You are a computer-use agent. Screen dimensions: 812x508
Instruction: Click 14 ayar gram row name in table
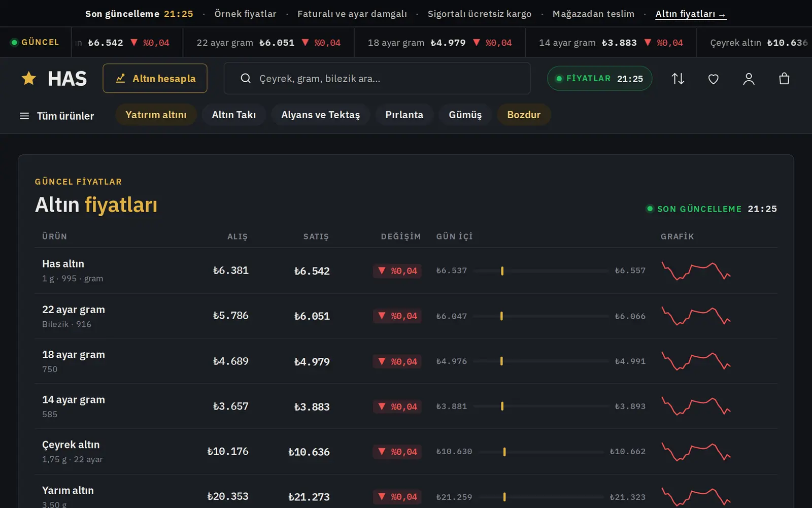pos(74,400)
